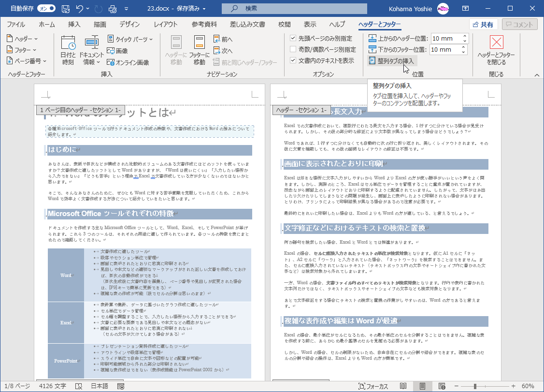Go to next header (次へ)
The image size is (544, 392).
tap(223, 51)
